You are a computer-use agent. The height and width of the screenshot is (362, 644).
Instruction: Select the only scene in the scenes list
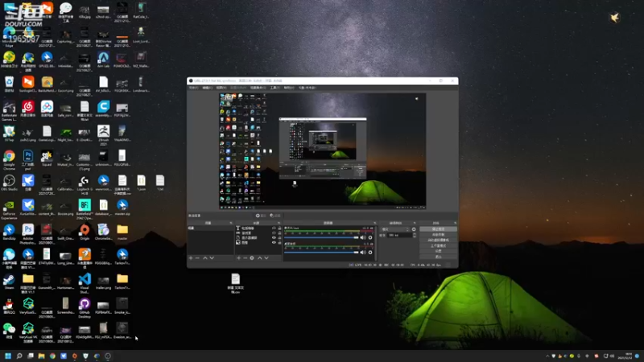click(x=210, y=228)
